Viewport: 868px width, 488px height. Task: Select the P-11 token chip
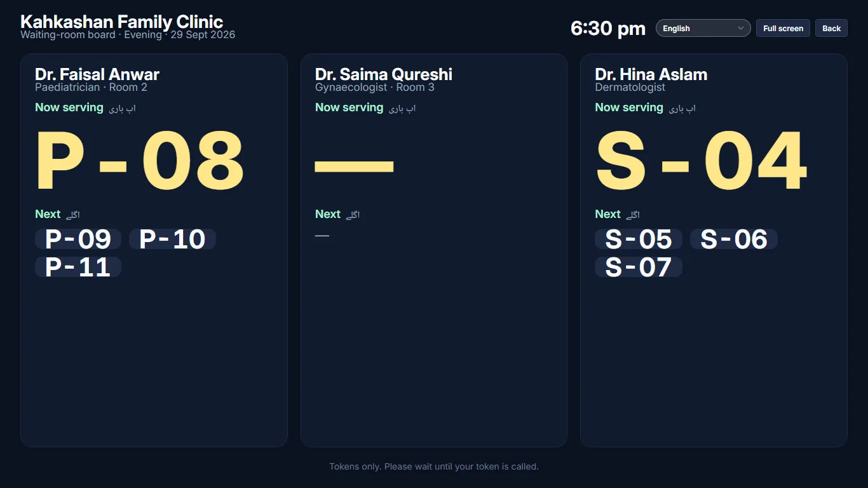(78, 267)
